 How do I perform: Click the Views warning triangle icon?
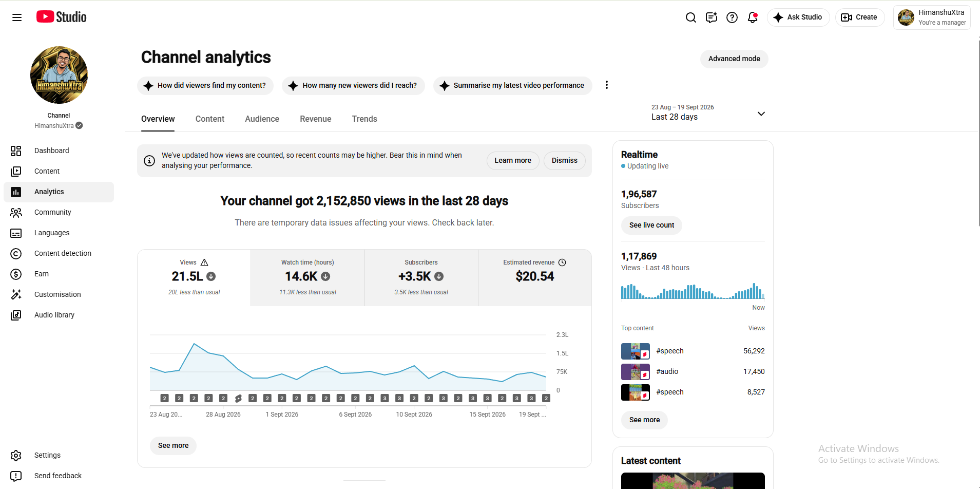tap(204, 262)
